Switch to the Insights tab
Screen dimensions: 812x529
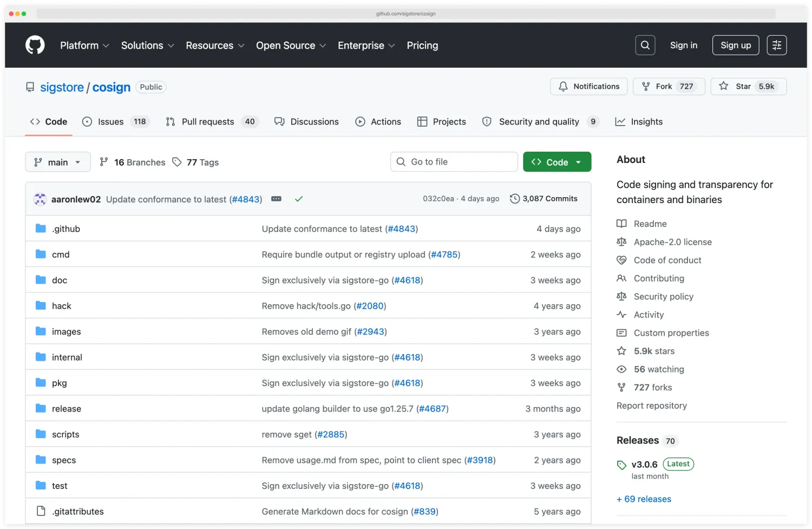tap(639, 122)
